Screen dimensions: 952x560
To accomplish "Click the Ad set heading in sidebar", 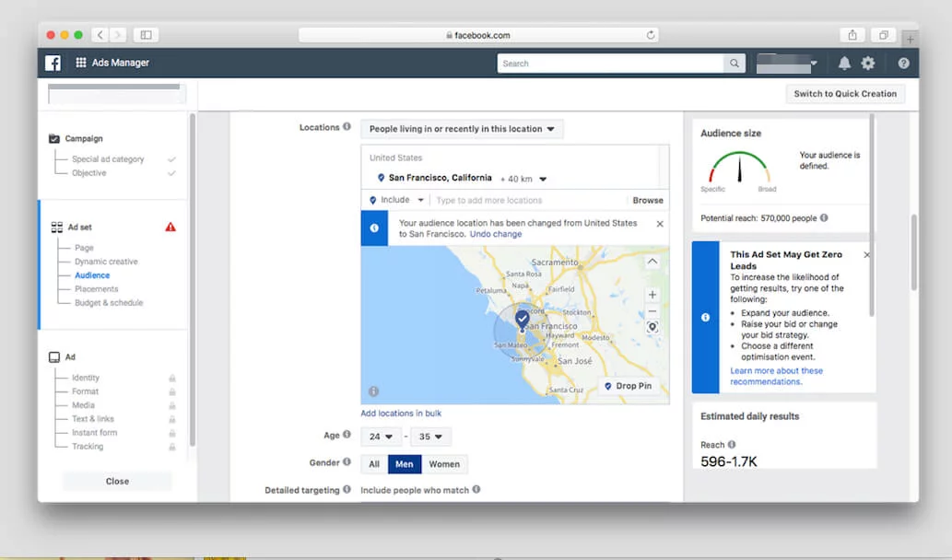I will pyautogui.click(x=79, y=227).
